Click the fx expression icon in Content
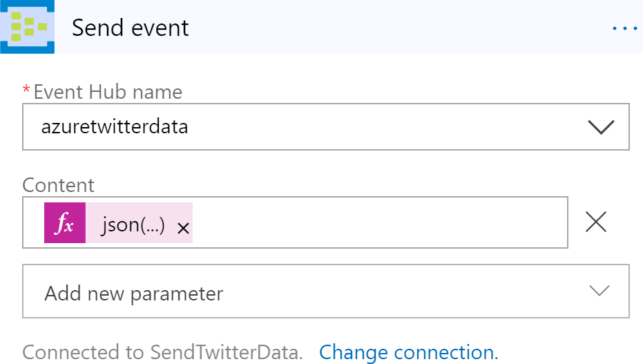643x364 pixels. 65,223
